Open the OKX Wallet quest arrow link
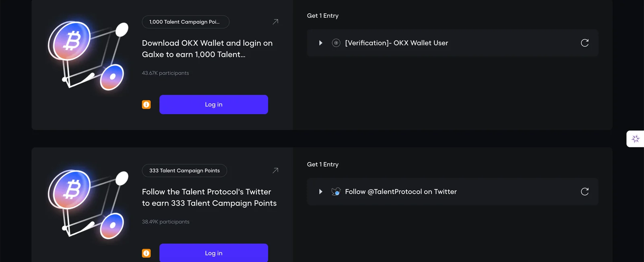644x262 pixels. tap(275, 22)
